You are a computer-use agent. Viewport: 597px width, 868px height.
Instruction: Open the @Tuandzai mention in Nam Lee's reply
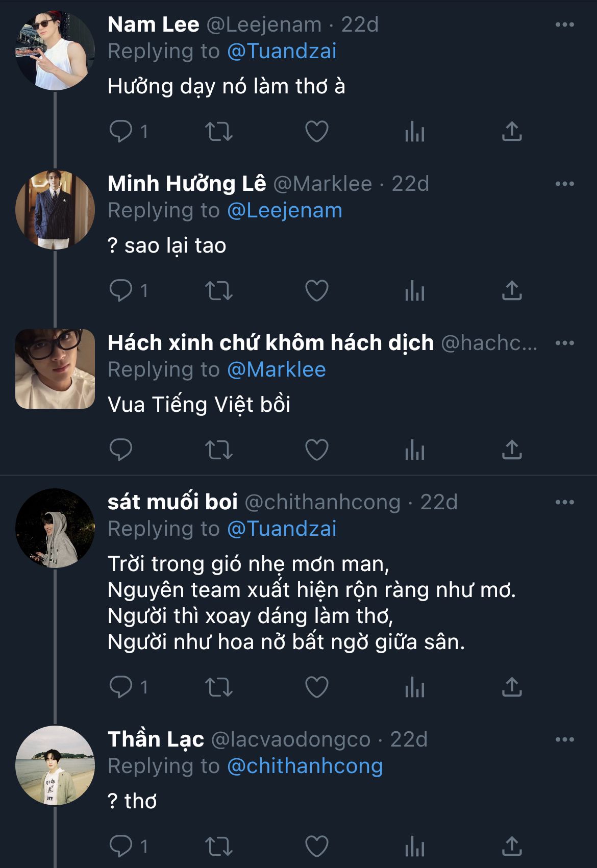(282, 51)
